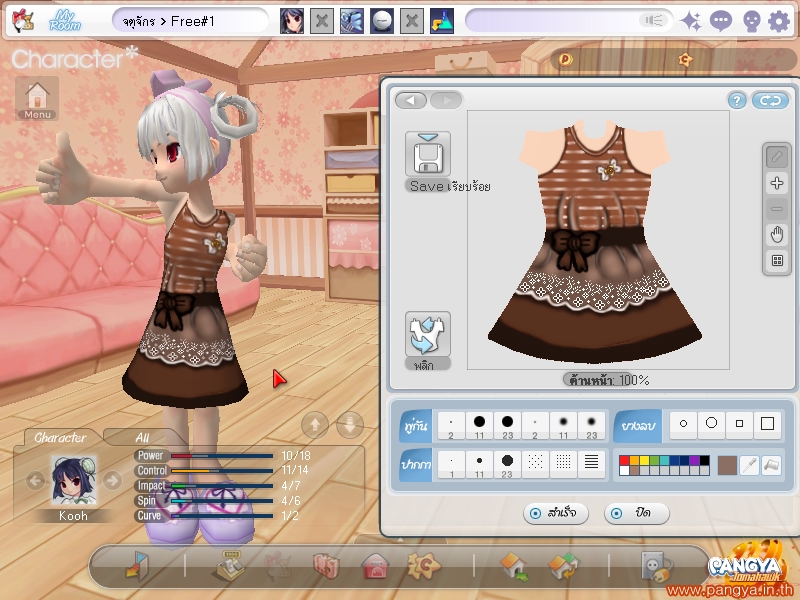This screenshot has height=600, width=800.
Task: Open the cash register shop icon
Action: (x=228, y=566)
